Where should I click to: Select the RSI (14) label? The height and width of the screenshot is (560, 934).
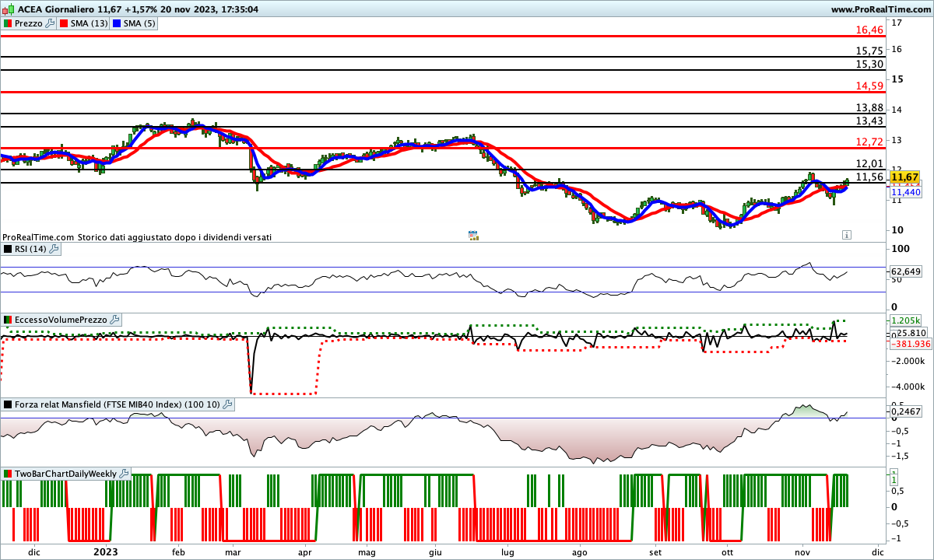point(32,249)
